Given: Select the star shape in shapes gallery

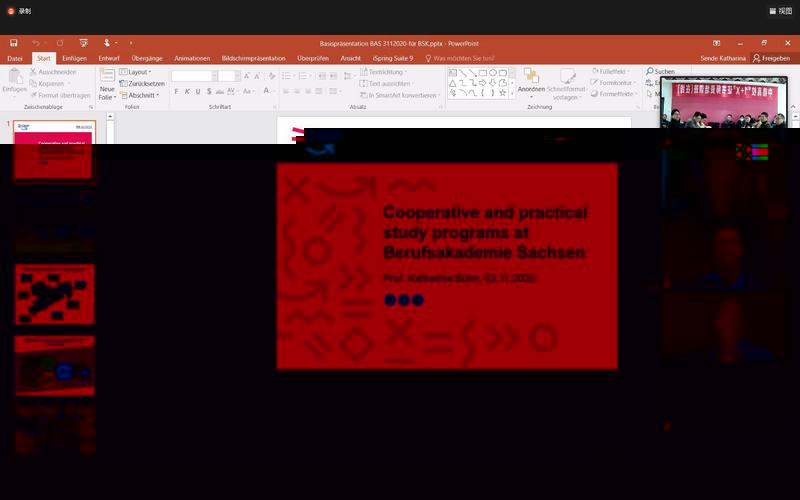Looking at the screenshot, I should pyautogui.click(x=503, y=93).
